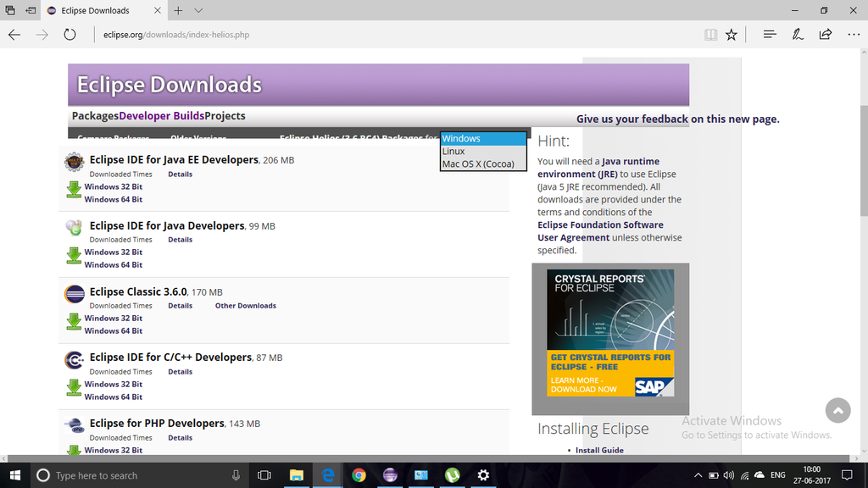Screen dimensions: 868x488
Task: Click green download arrow for Java Developers
Action: tap(74, 255)
